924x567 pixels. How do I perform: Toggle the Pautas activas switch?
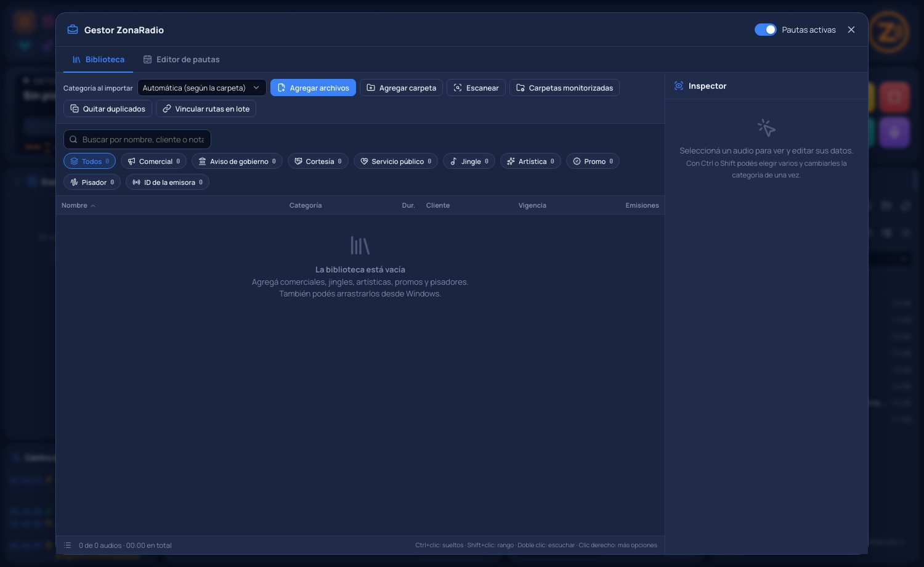(765, 30)
